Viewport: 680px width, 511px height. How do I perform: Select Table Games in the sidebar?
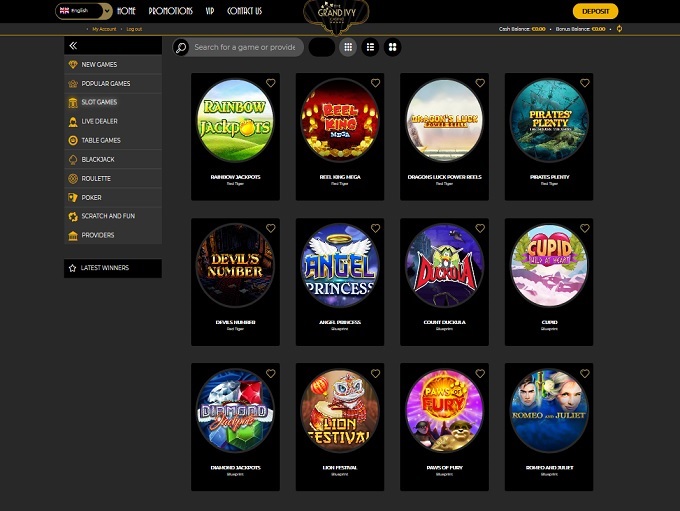click(x=100, y=140)
